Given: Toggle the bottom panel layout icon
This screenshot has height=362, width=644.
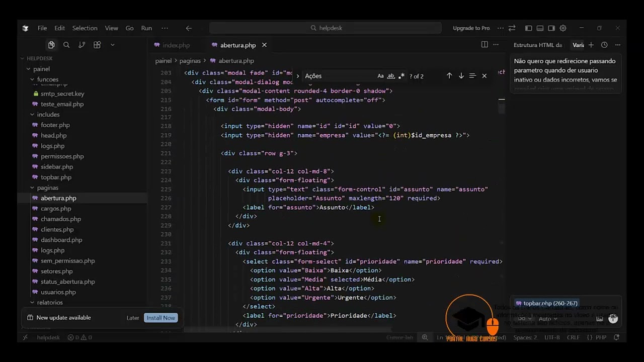Looking at the screenshot, I should [540, 28].
